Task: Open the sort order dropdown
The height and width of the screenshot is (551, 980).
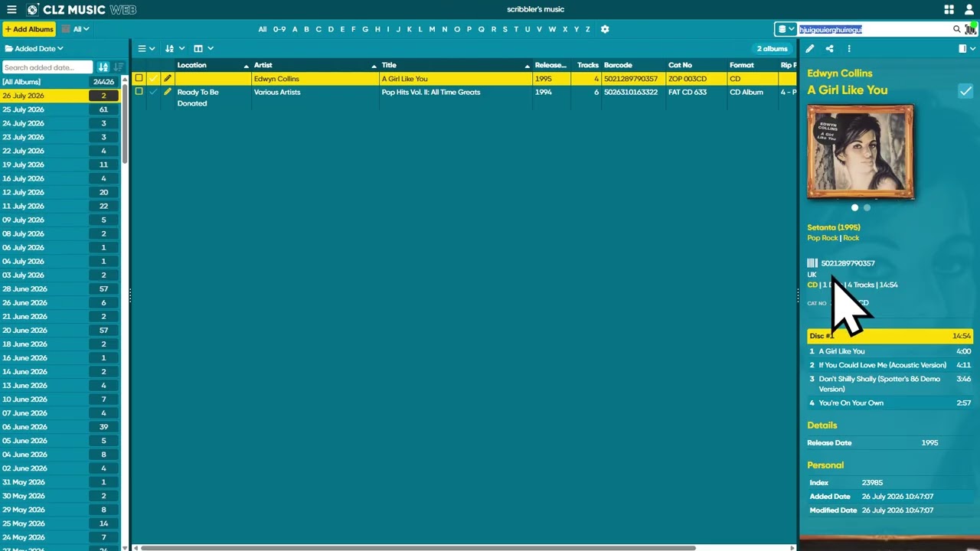Action: click(175, 49)
